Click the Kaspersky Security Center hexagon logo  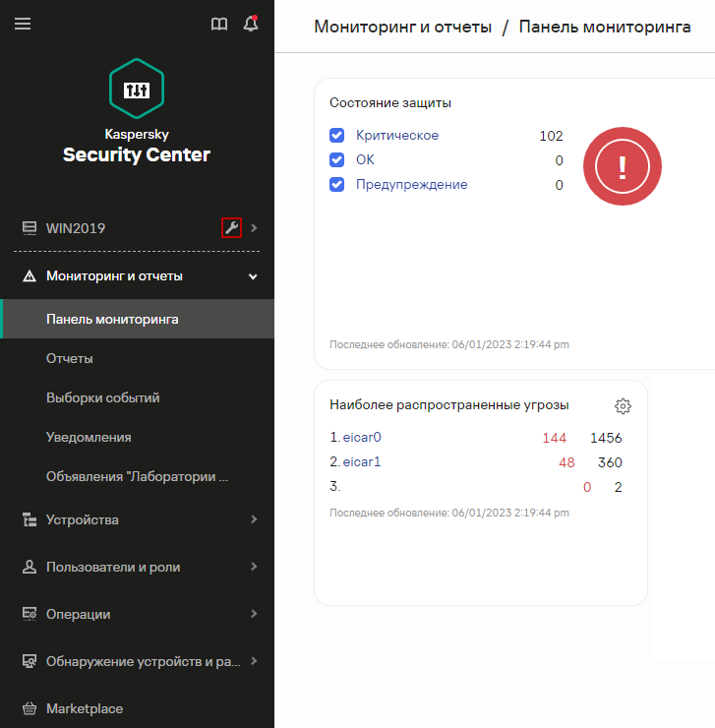(137, 89)
